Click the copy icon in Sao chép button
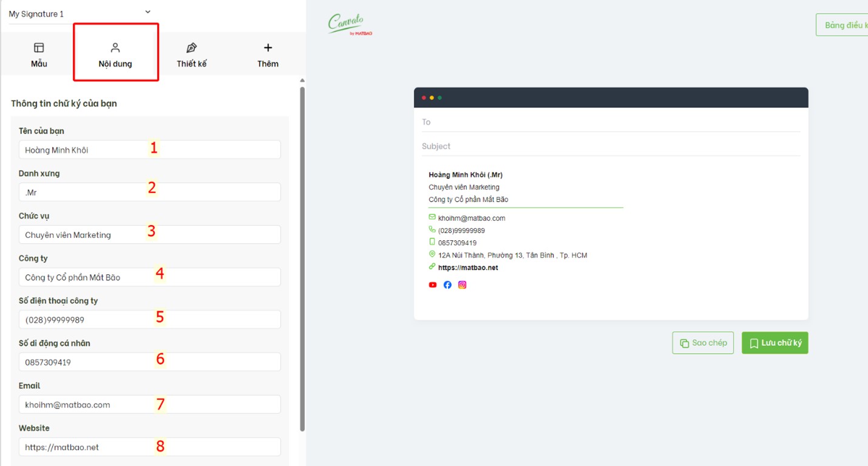 [684, 343]
